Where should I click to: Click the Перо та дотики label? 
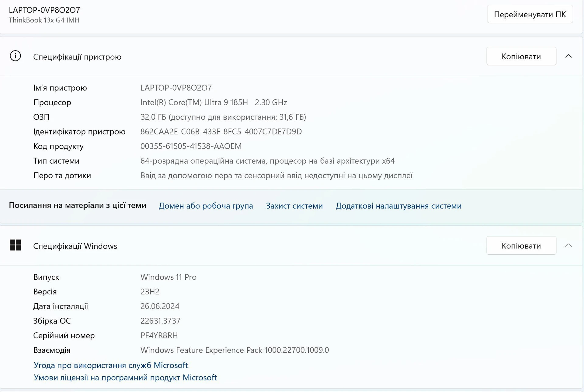coord(62,175)
